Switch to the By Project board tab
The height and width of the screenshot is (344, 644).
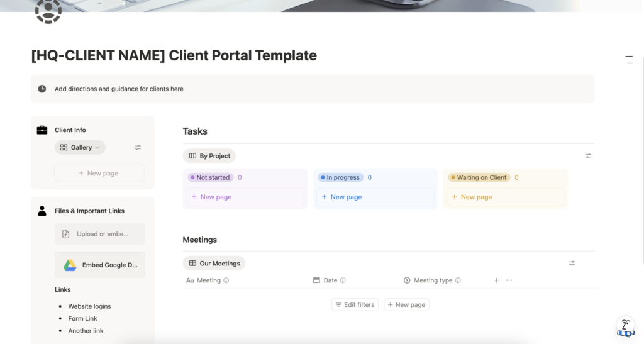209,156
